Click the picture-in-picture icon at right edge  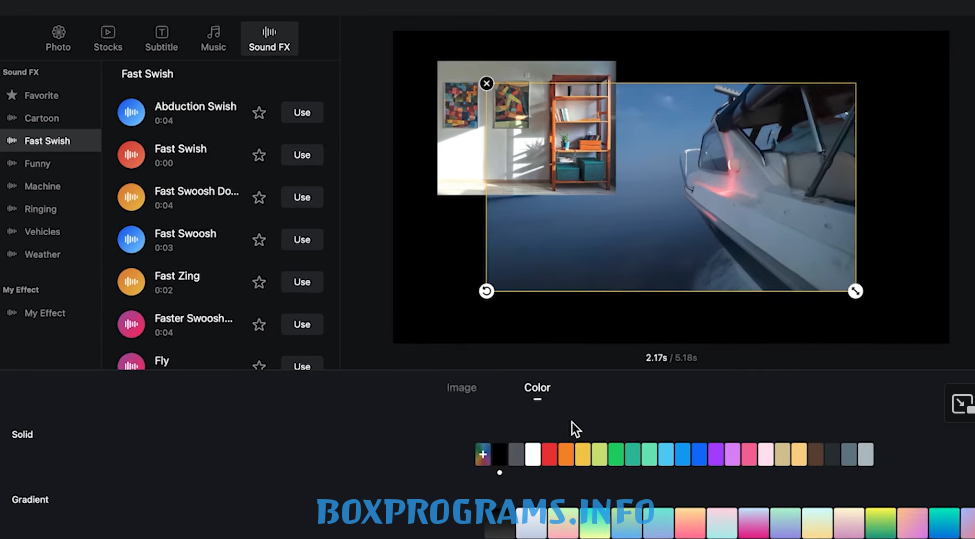tap(962, 404)
